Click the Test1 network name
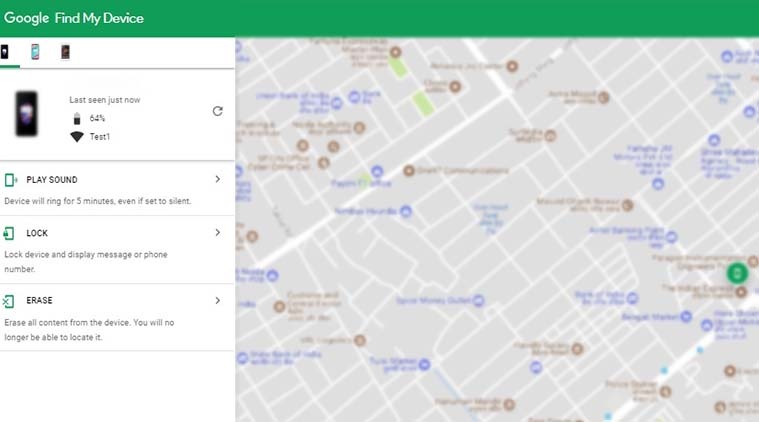Screen dimensions: 759x422 click(100, 137)
